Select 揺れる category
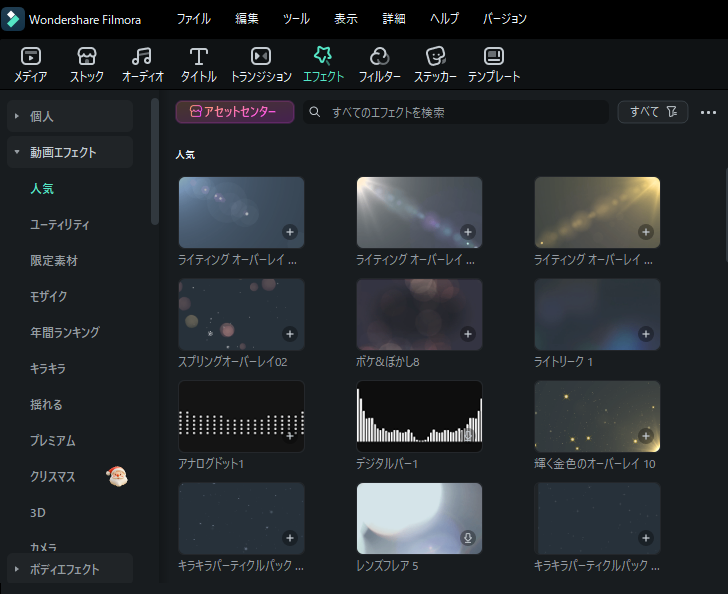This screenshot has height=594, width=728. (x=46, y=405)
